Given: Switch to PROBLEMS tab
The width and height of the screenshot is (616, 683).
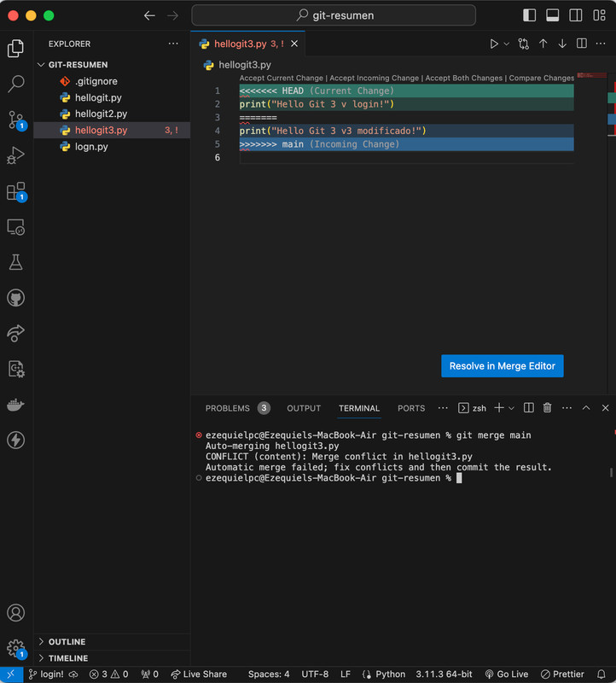Looking at the screenshot, I should [x=238, y=408].
